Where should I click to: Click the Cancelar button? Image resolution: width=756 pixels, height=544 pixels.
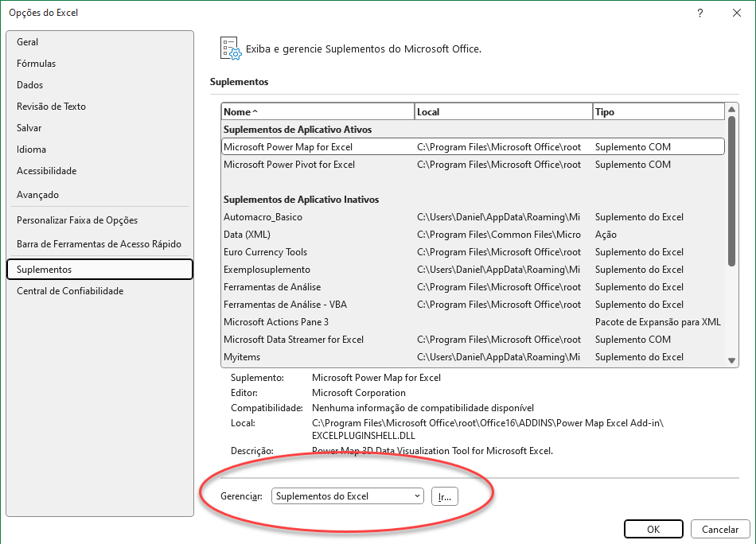[x=720, y=529]
